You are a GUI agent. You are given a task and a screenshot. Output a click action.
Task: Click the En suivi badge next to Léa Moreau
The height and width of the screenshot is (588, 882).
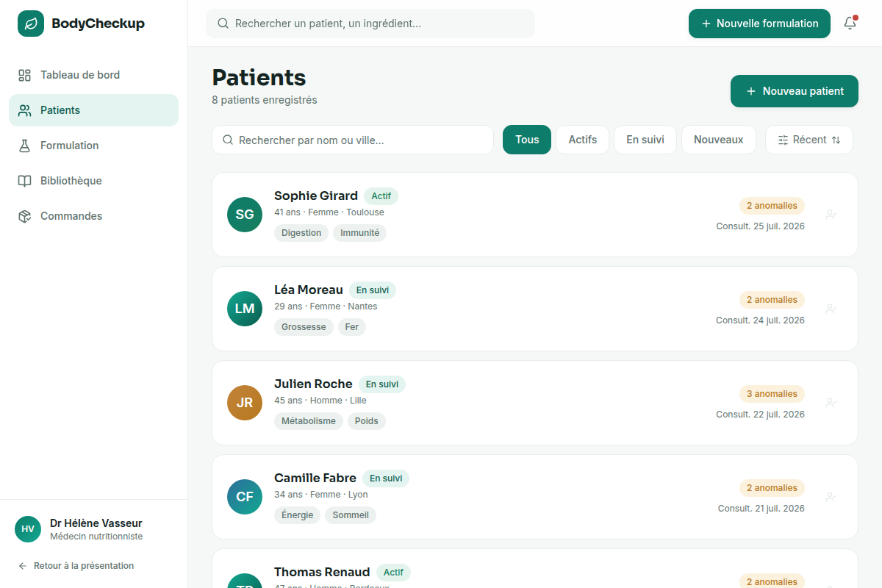(x=373, y=290)
